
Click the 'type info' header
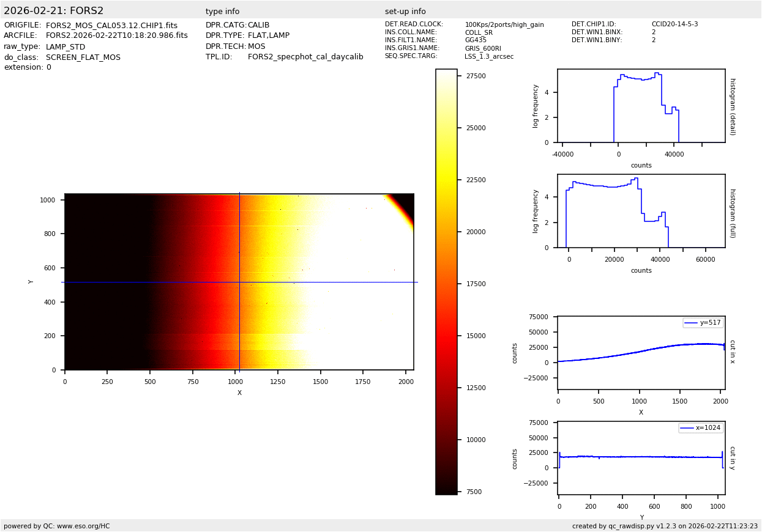pos(222,12)
